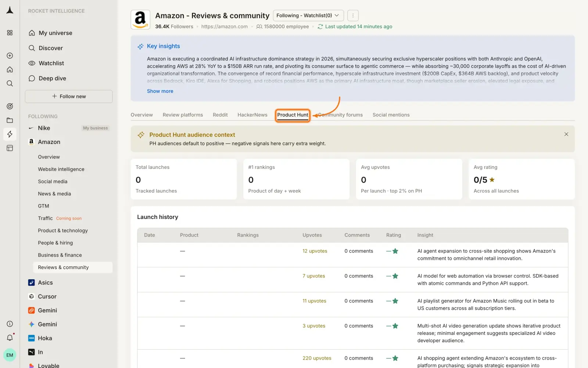Screen dimensions: 588x368
Task: Open Product & technology under Amazon
Action: (x=63, y=230)
